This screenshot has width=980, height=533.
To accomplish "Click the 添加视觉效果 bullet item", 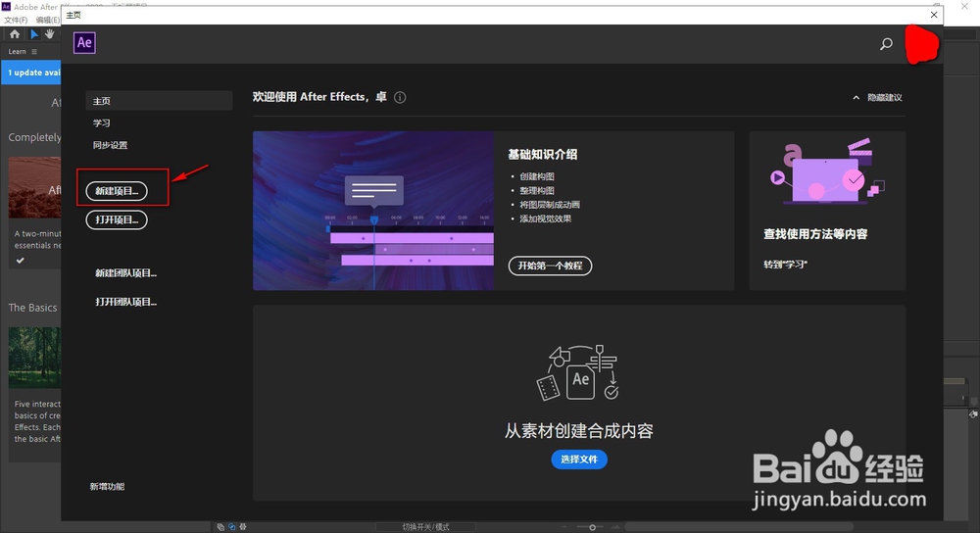I will pos(546,218).
